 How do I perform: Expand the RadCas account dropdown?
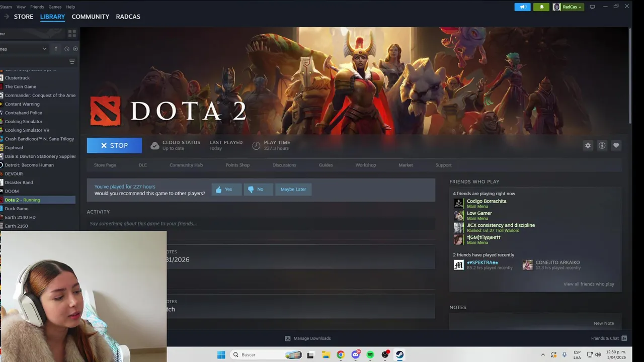[568, 7]
